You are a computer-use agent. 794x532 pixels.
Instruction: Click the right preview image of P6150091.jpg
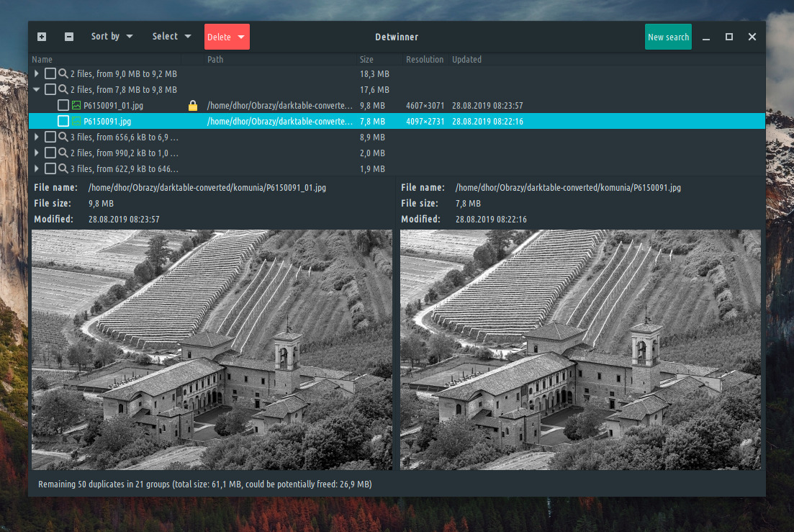pos(580,350)
